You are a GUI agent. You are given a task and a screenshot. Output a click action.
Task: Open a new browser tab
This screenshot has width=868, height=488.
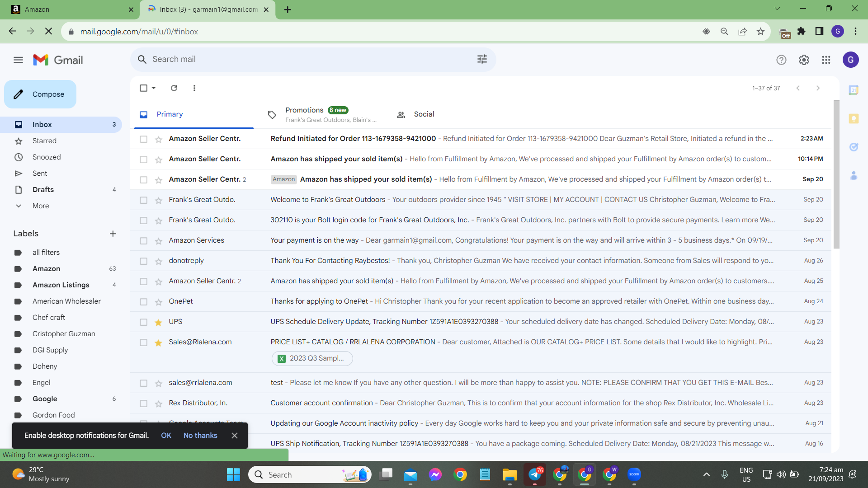click(x=288, y=9)
